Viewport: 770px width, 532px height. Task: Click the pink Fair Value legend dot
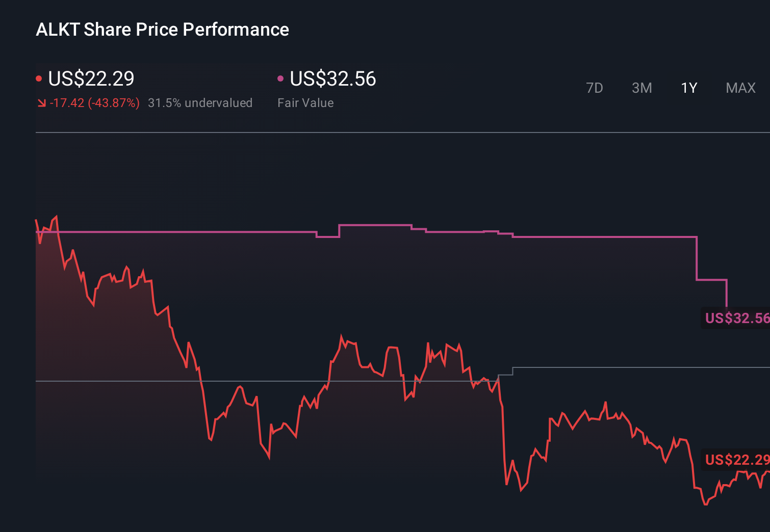280,77
